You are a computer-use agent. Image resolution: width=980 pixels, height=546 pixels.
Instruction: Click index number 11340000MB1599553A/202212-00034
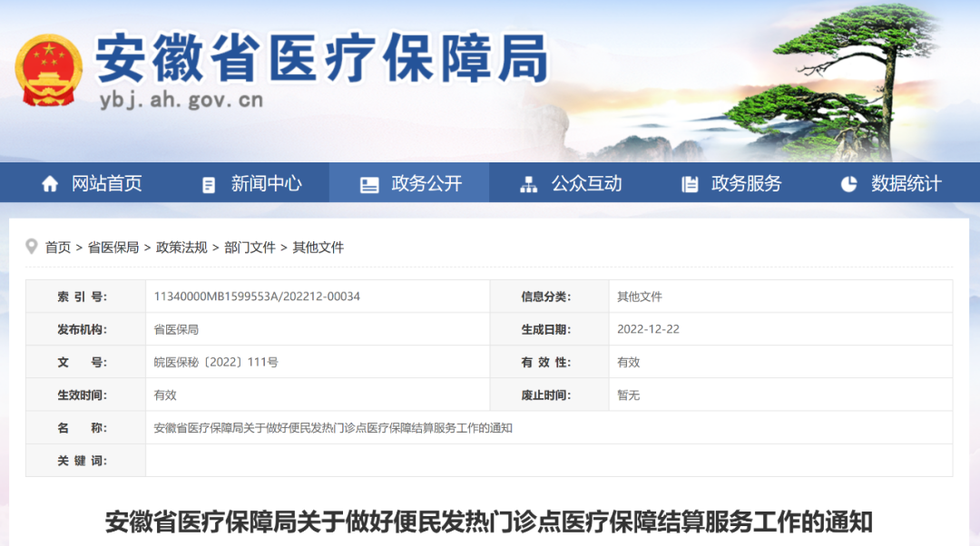(x=257, y=296)
